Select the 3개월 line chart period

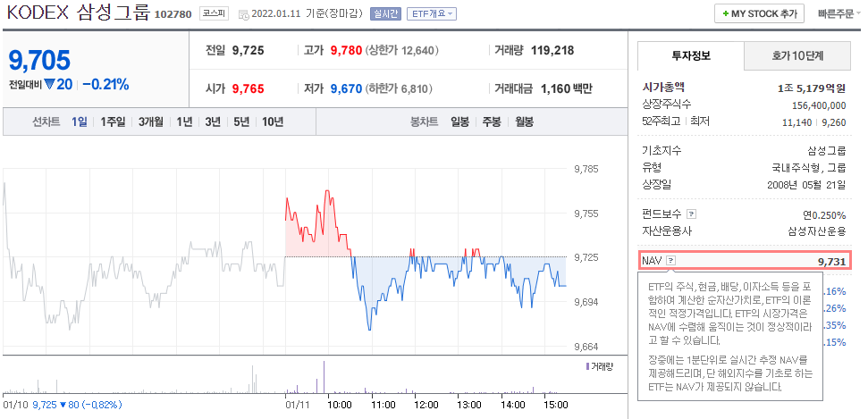click(151, 122)
